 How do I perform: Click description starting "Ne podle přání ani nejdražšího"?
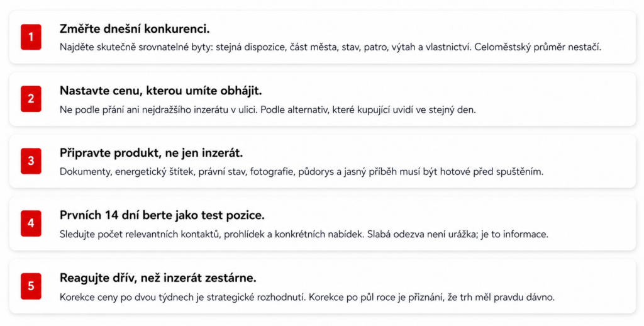point(267,110)
